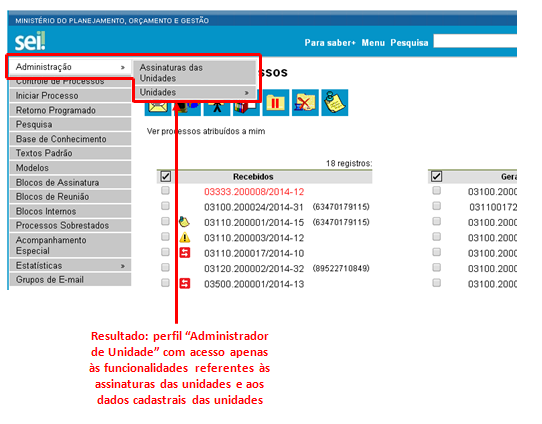
Task: Click the red return icon beside 03110.200017/2014-10
Action: tap(185, 253)
